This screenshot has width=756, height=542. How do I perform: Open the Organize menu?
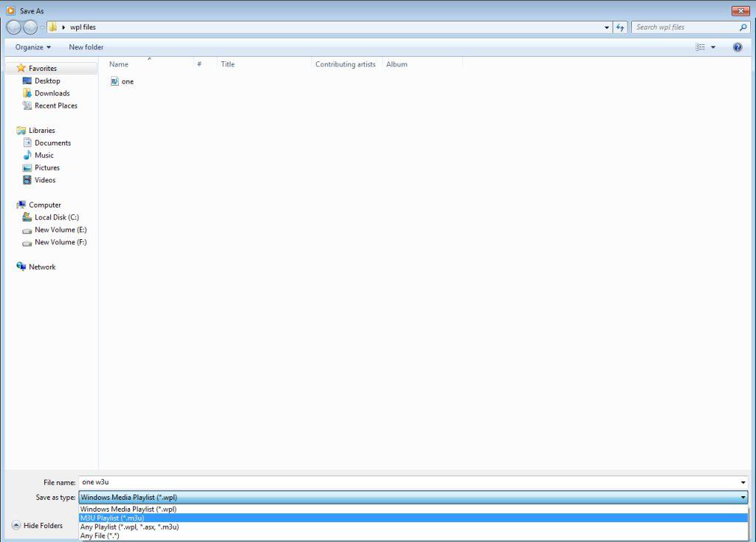(x=32, y=47)
